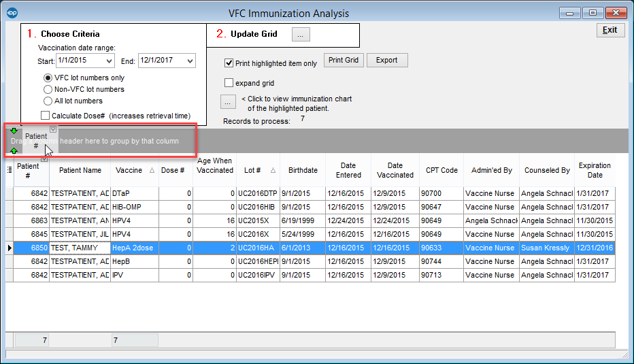Click the Exit button

(x=610, y=30)
